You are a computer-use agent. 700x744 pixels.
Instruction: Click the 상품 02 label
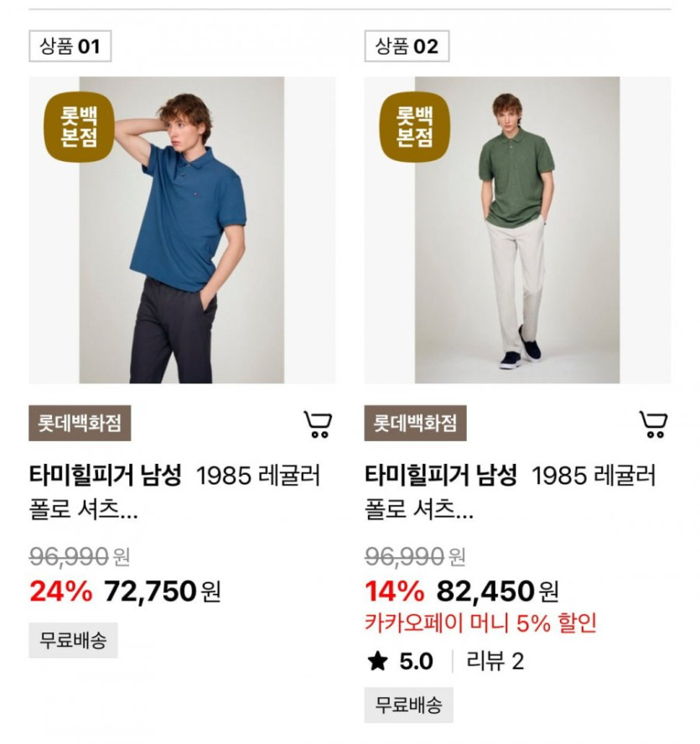[407, 47]
